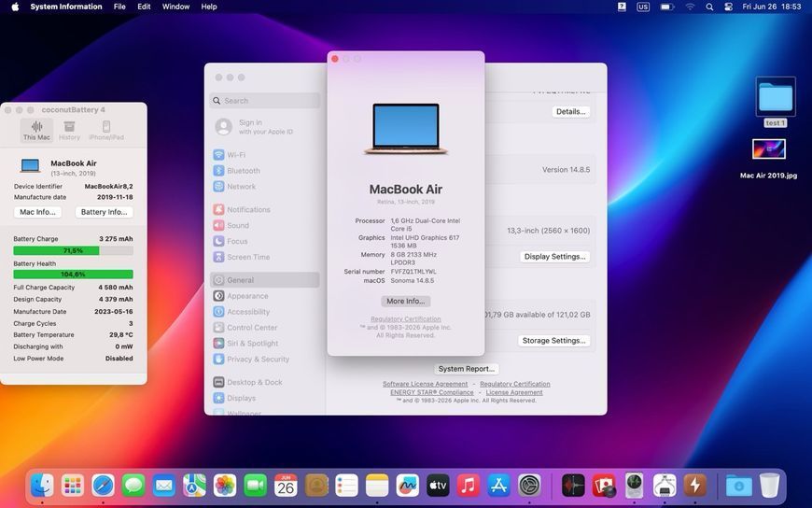
Task: Open the Help menu
Action: tap(209, 7)
